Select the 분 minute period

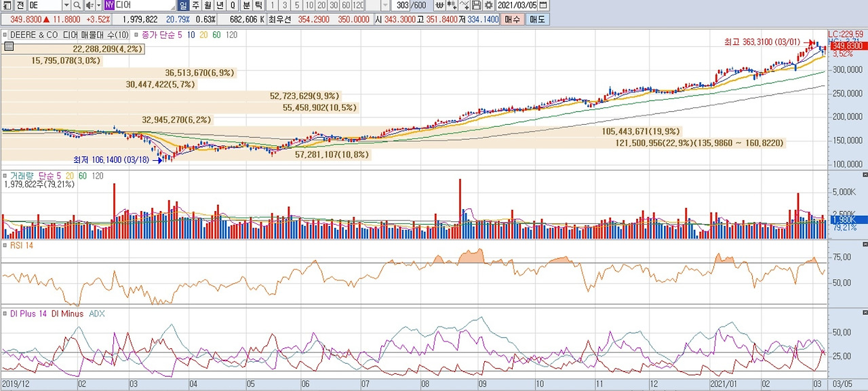(246, 5)
